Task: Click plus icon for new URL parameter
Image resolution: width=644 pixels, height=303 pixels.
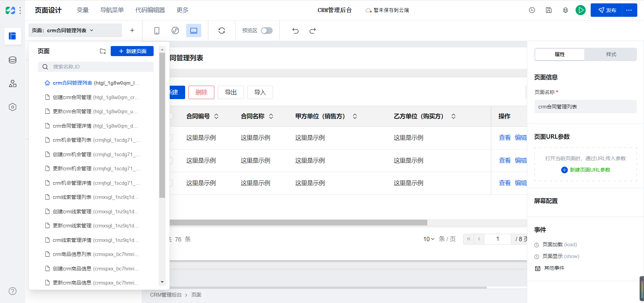Action: click(x=564, y=170)
